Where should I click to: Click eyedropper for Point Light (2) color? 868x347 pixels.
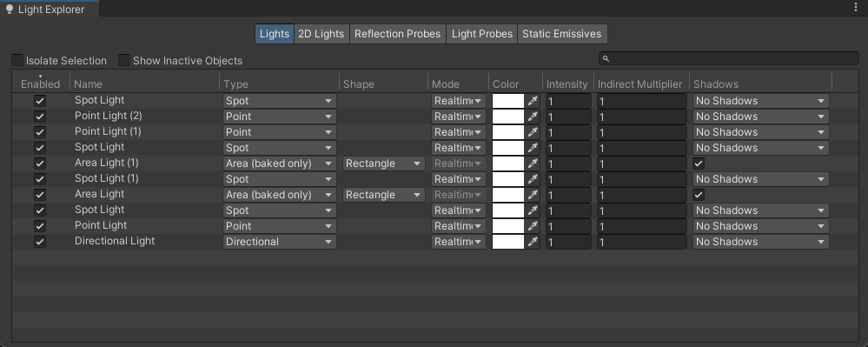point(533,117)
